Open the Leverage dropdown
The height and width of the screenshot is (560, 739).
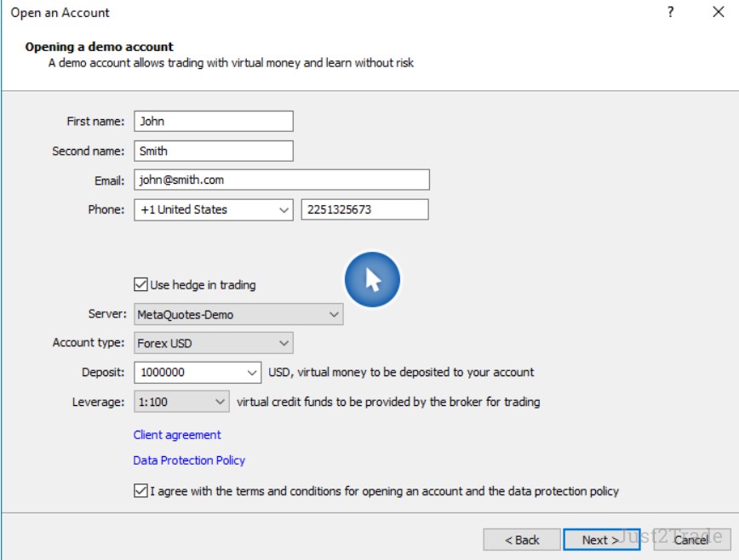pos(220,402)
